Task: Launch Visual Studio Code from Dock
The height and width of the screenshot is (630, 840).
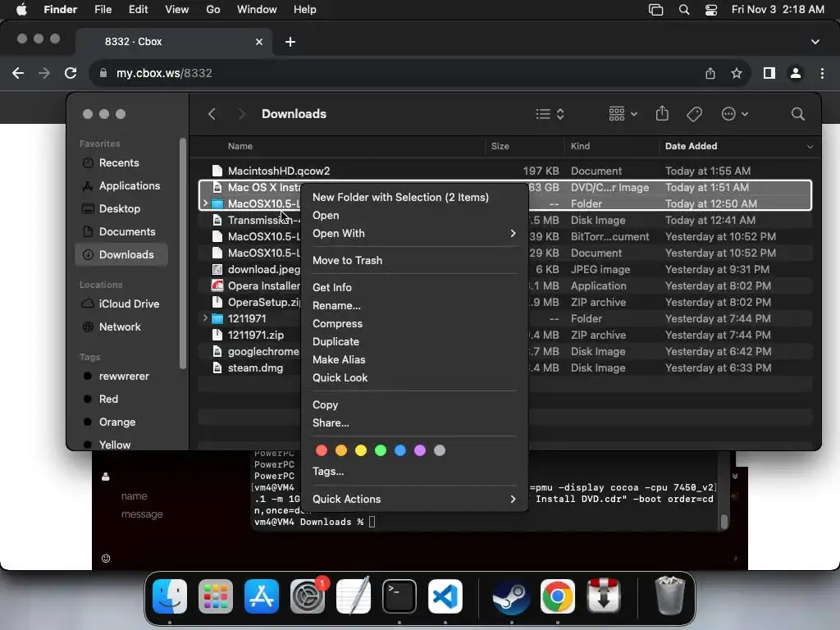Action: tap(445, 596)
